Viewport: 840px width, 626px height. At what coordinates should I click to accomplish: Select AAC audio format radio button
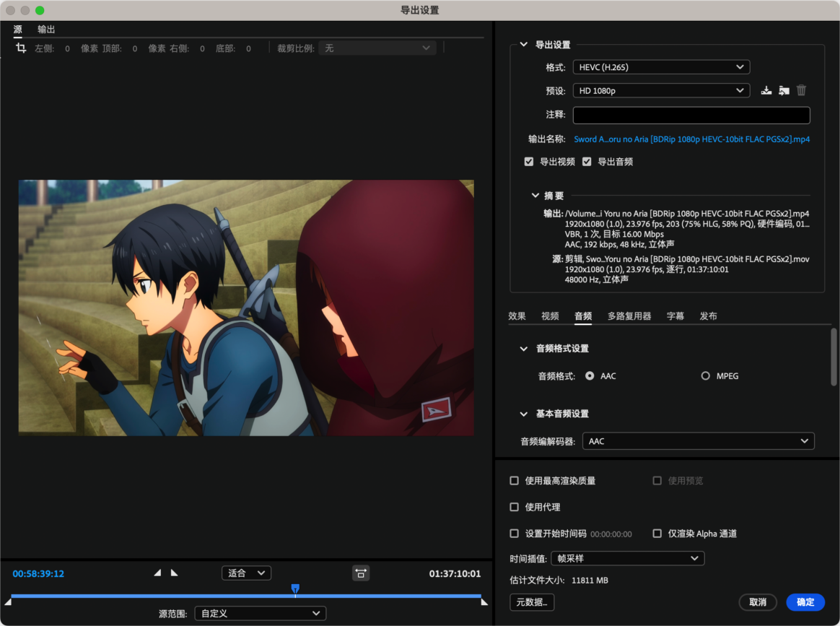click(590, 376)
